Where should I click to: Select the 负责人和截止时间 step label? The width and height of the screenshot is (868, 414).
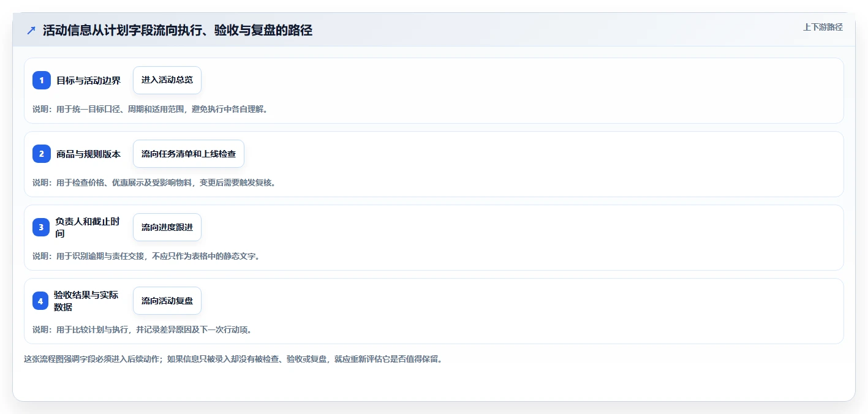coord(87,227)
